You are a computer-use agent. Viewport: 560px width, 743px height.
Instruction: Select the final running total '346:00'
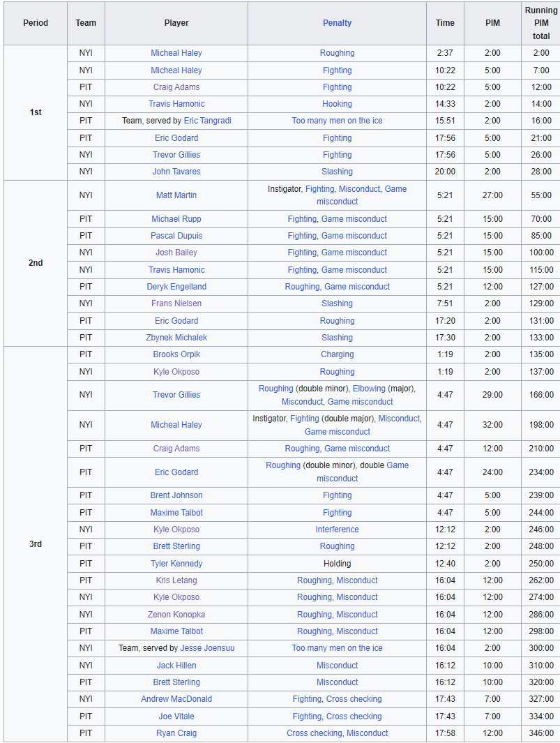pyautogui.click(x=541, y=733)
